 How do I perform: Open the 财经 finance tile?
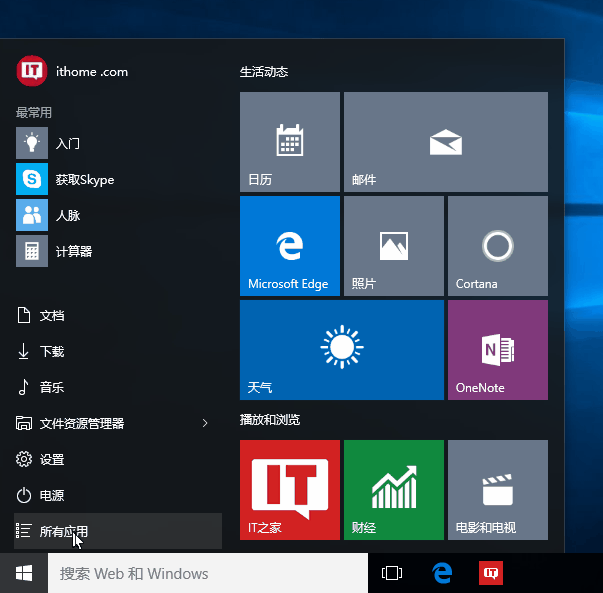[393, 490]
